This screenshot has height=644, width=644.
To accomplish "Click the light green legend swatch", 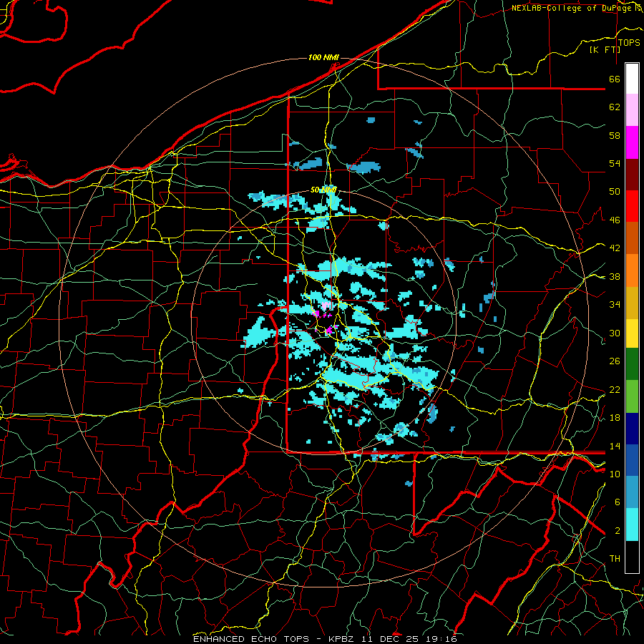I will tap(632, 396).
